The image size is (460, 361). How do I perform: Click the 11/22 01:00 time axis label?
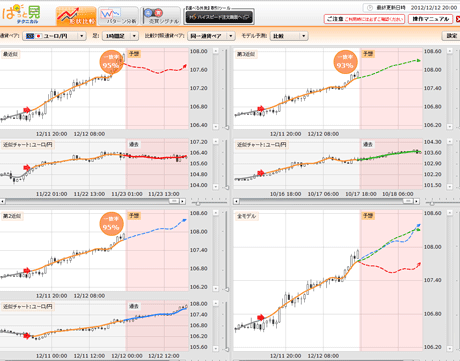pos(52,194)
